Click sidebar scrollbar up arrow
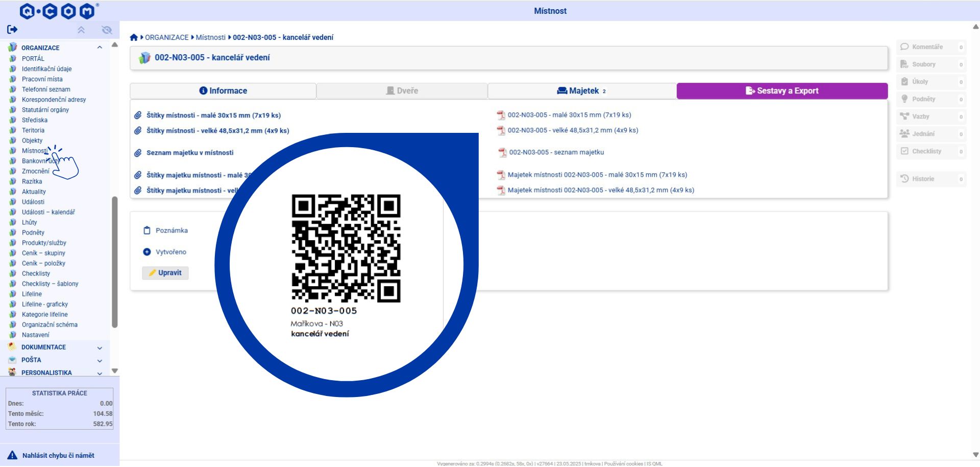The width and height of the screenshot is (980, 467). click(x=115, y=44)
